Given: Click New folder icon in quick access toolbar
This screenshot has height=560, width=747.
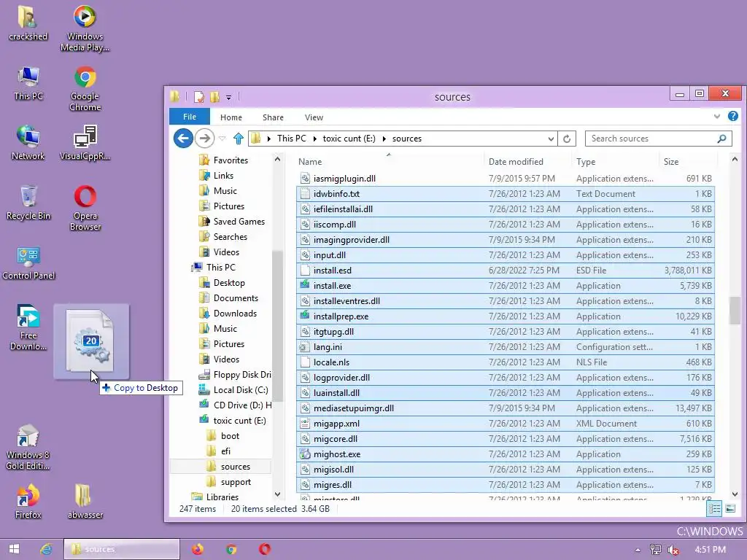Looking at the screenshot, I should tap(215, 97).
